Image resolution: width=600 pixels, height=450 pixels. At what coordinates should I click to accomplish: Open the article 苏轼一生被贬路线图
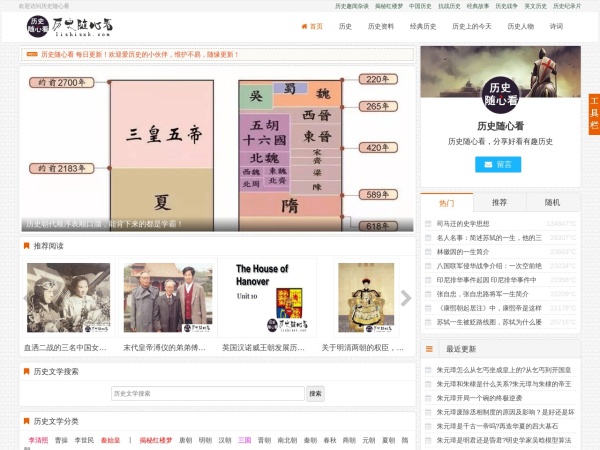click(489, 322)
